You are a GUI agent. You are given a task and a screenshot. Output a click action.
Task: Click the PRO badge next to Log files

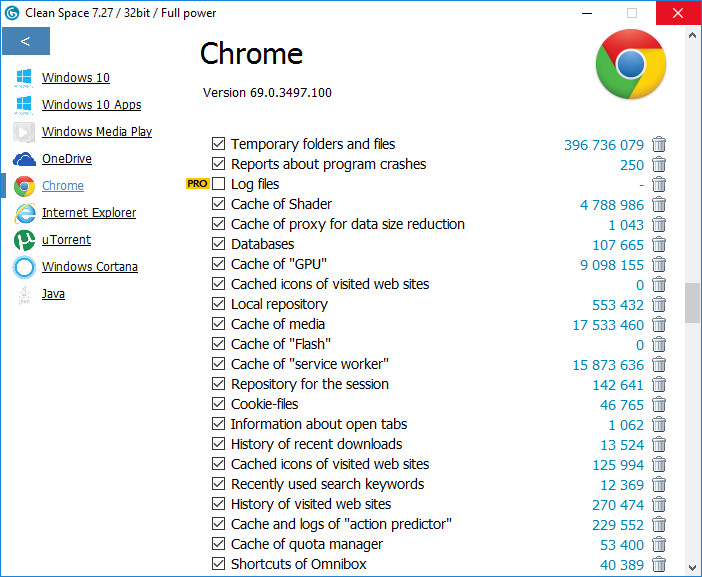[197, 184]
